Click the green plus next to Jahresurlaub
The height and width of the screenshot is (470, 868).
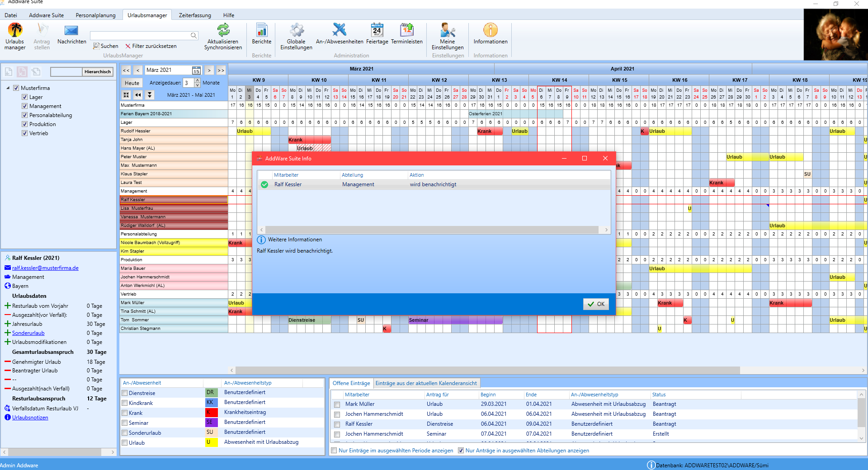[x=8, y=324]
